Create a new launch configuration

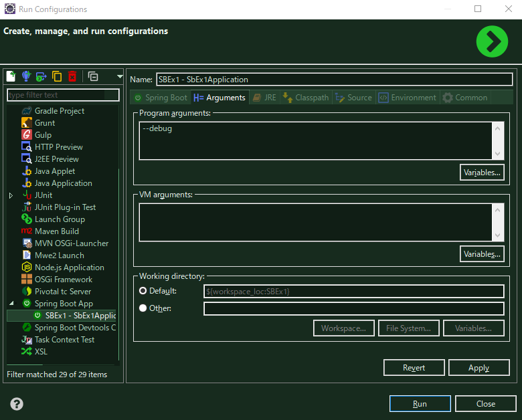coord(11,76)
